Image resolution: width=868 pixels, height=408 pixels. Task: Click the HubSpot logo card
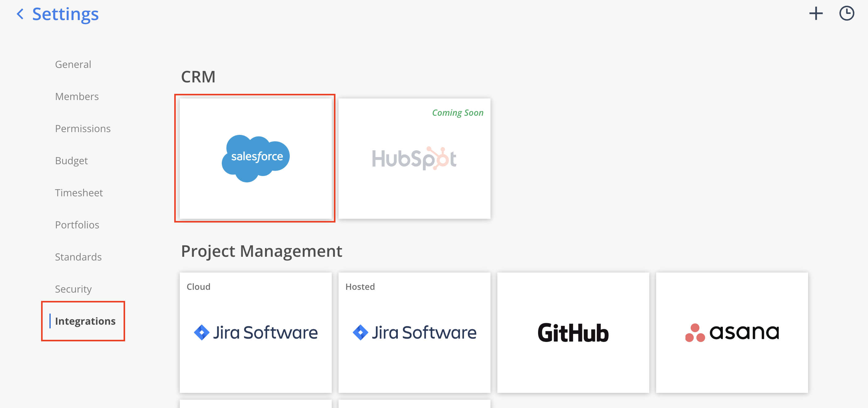(414, 159)
